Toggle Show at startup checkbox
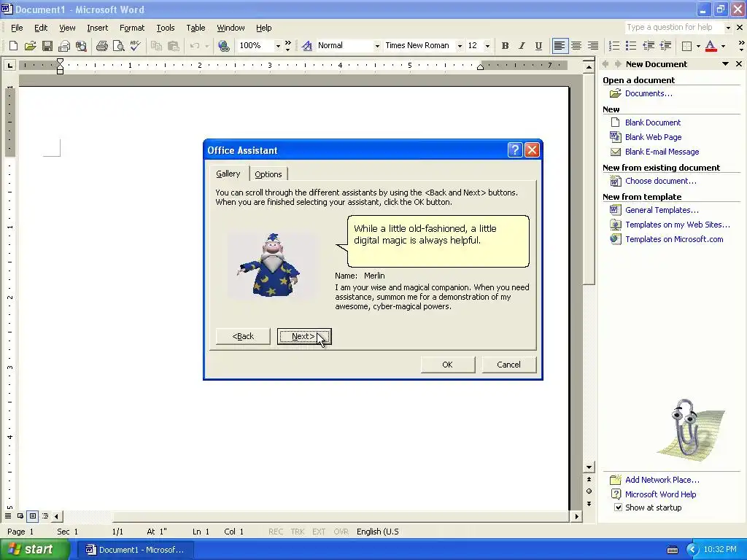The image size is (747, 560). pyautogui.click(x=618, y=507)
